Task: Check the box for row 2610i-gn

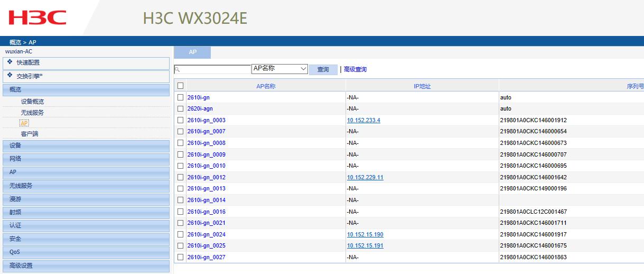Action: coord(181,97)
